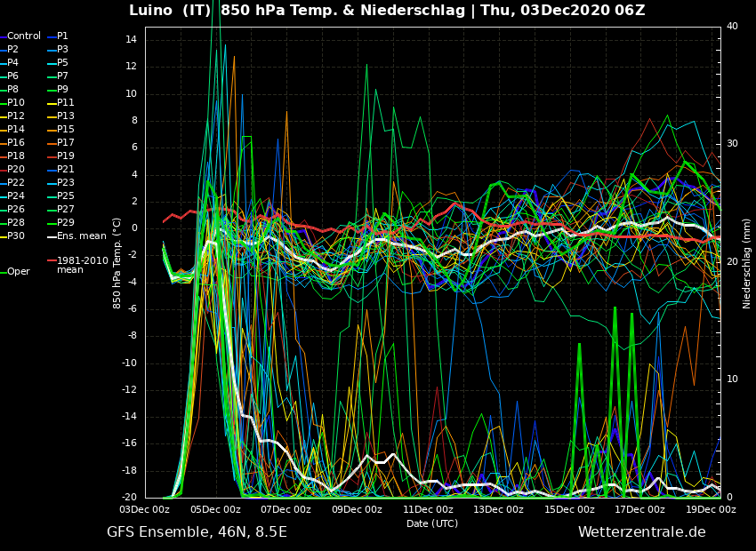Select the 09Dec 00z axis label

coord(358,509)
